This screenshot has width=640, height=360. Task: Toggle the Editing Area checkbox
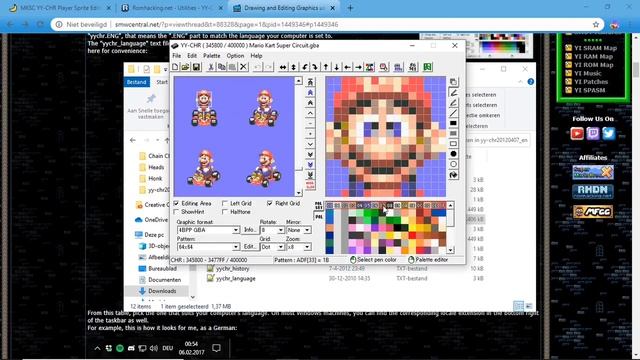[x=192, y=203]
